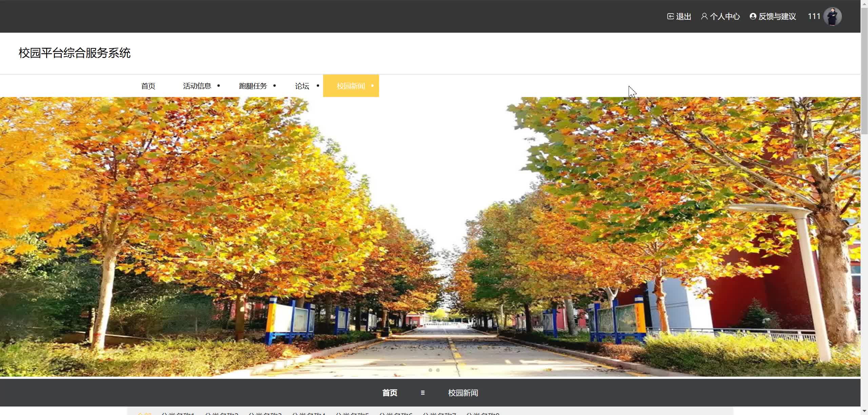Click the breadcrumb separator icon
This screenshot has height=415, width=868.
[x=422, y=393]
